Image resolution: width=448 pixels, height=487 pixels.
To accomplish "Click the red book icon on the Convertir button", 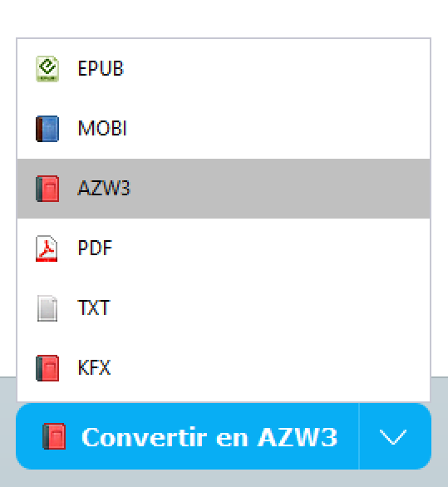I will (54, 436).
